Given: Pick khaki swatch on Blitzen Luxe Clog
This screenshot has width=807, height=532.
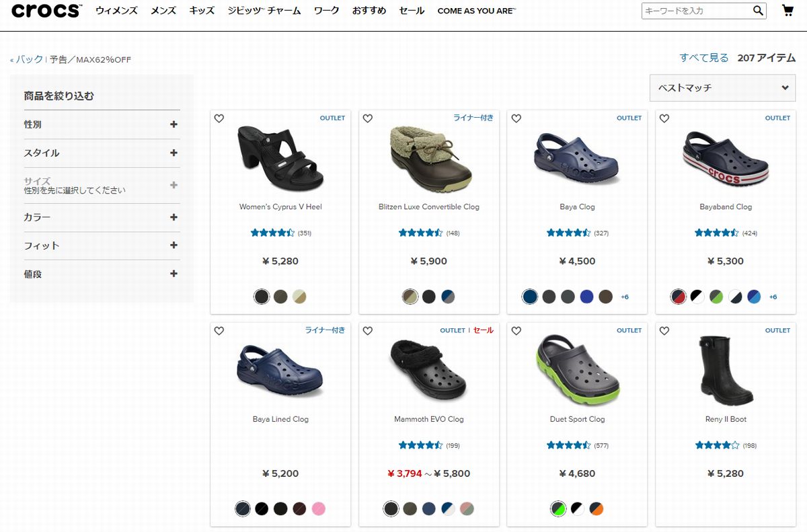Looking at the screenshot, I should pyautogui.click(x=410, y=297).
